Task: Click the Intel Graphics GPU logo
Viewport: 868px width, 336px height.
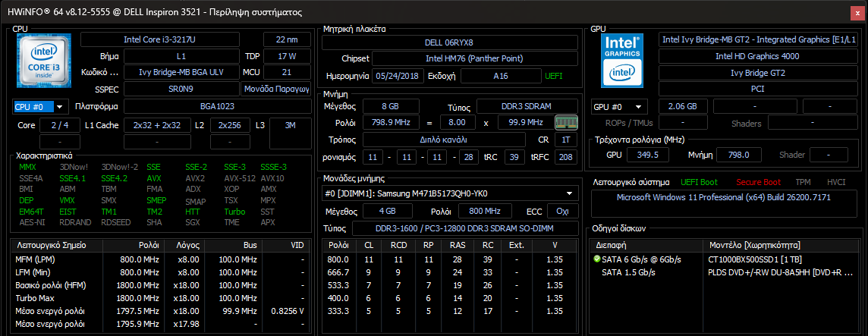Action: pyautogui.click(x=623, y=61)
